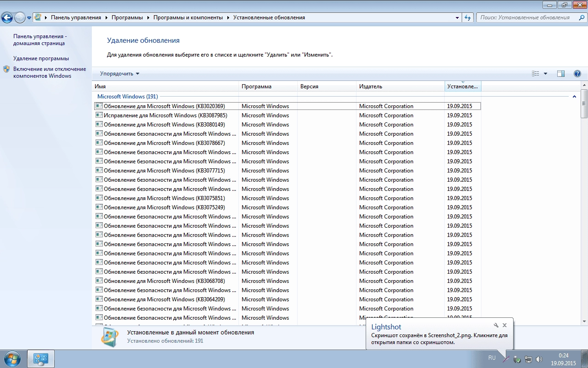Click the address bar folder icon
Image resolution: width=588 pixels, height=368 pixels.
38,17
